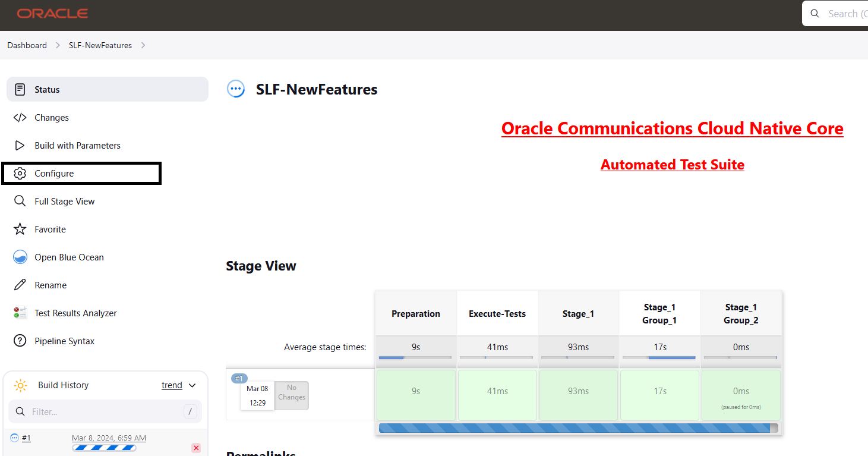The image size is (868, 456).
Task: Click the question mark icon beside Pipeline Syntax
Action: (20, 341)
